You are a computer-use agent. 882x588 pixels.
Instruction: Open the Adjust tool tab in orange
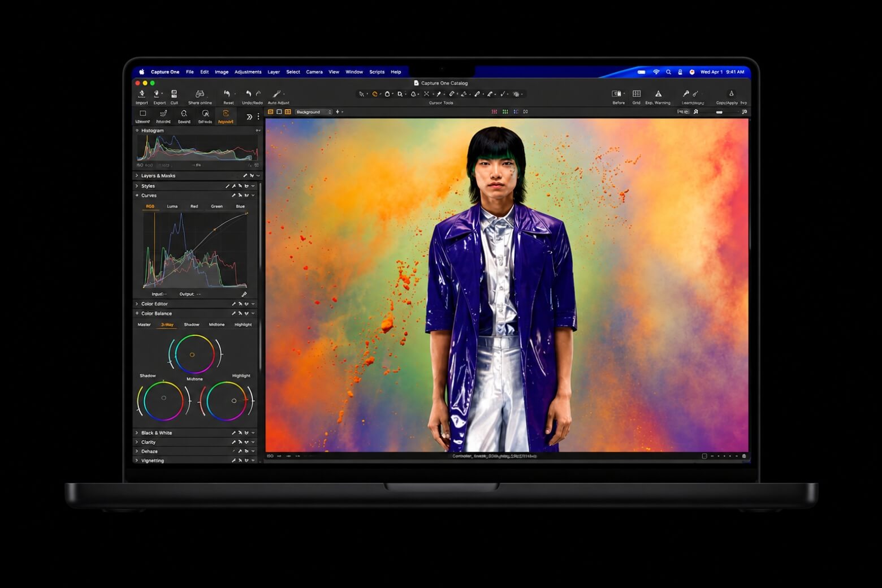[226, 116]
